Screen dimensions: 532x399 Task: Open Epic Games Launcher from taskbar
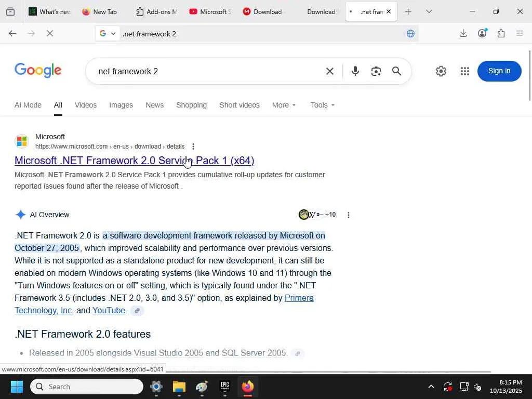point(224,387)
